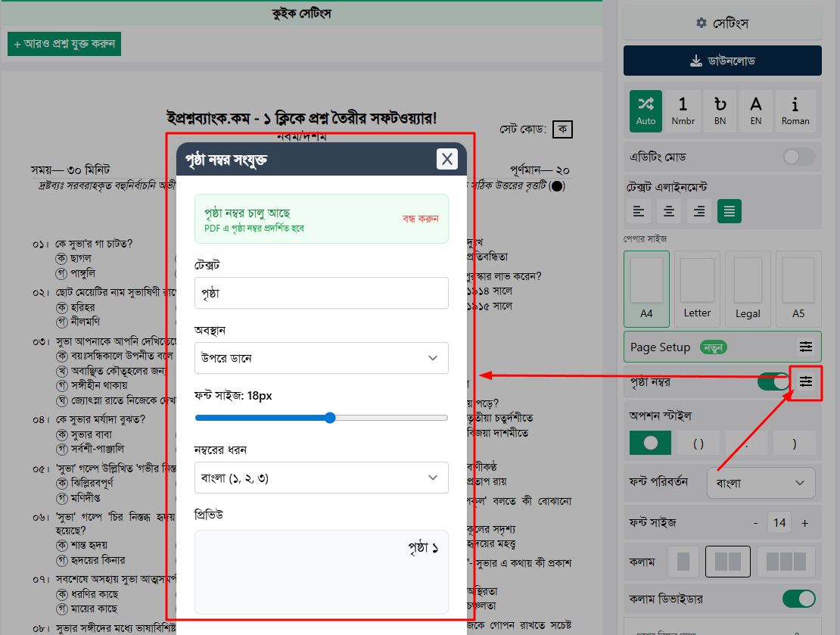
Task: Select justified text alignment
Action: click(x=729, y=211)
